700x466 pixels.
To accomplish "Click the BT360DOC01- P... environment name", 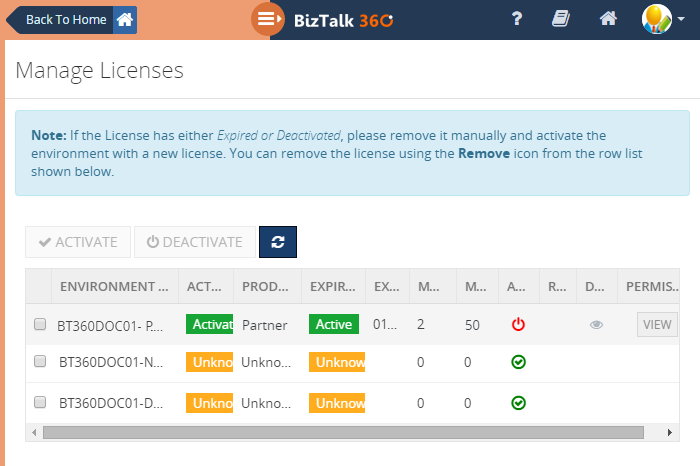I will [110, 326].
